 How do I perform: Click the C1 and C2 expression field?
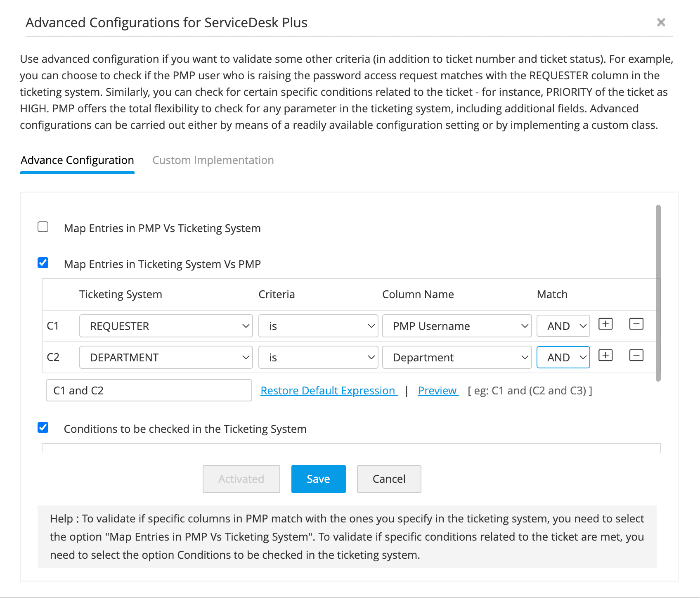(149, 391)
